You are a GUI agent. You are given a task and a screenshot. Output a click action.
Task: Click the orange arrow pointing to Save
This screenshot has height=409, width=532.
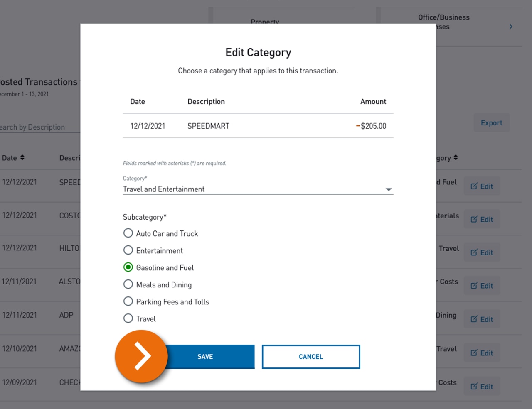pyautogui.click(x=141, y=356)
